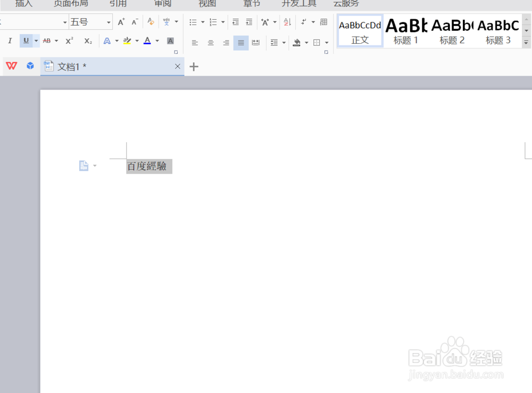Increase paragraph indent
Screen dimensions: 532x393
[249, 22]
